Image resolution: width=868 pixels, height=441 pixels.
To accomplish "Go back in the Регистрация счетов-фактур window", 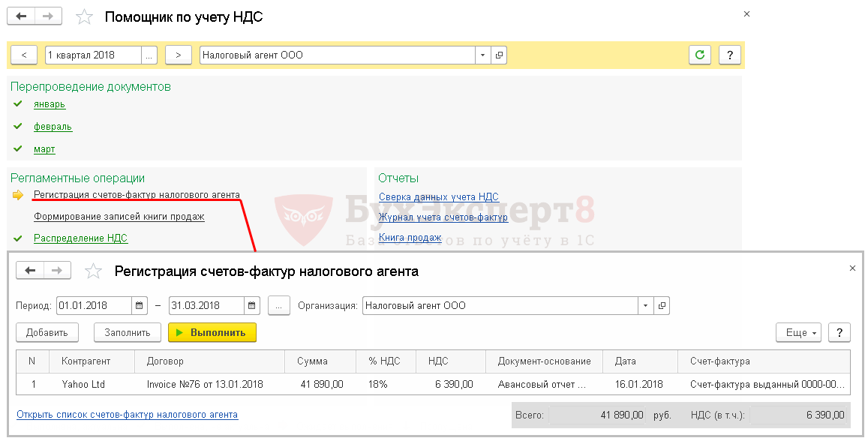I will [x=30, y=270].
